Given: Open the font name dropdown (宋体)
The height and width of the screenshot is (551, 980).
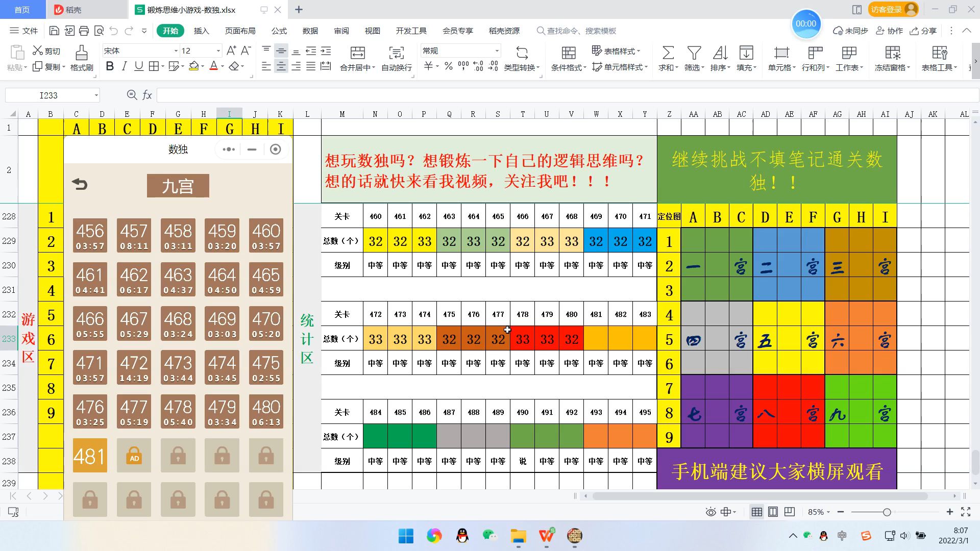Looking at the screenshot, I should click(x=176, y=51).
